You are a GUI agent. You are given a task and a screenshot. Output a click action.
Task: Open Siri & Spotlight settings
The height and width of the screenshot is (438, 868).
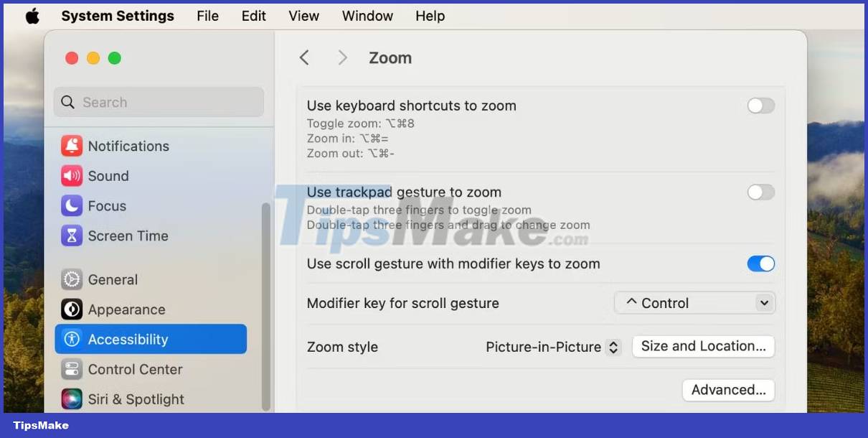pos(136,399)
